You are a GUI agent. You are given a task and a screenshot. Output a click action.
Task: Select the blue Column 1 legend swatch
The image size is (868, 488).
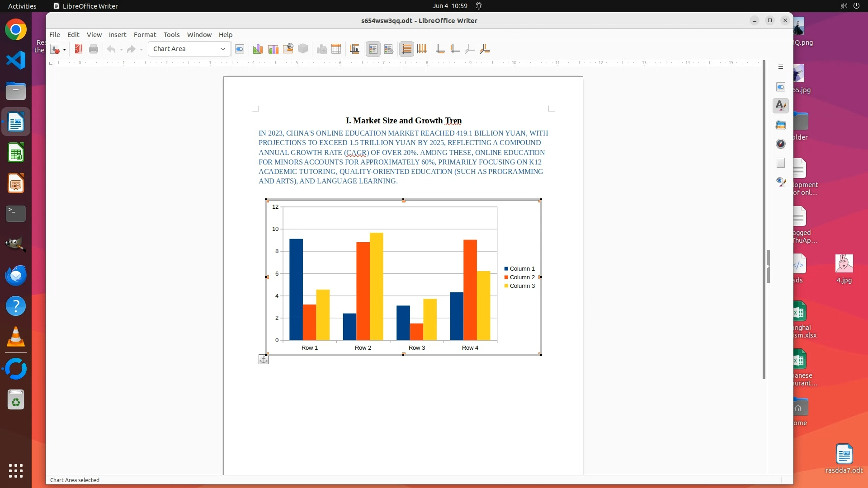(x=506, y=269)
